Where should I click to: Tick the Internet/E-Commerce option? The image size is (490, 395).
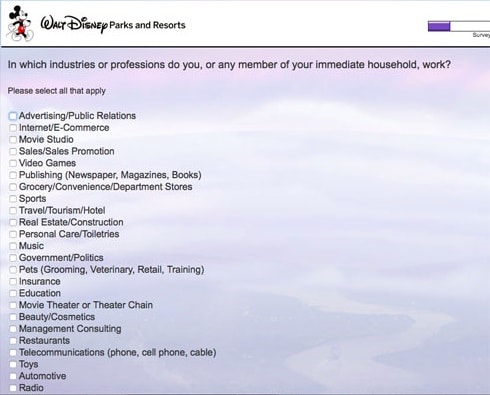tap(13, 128)
